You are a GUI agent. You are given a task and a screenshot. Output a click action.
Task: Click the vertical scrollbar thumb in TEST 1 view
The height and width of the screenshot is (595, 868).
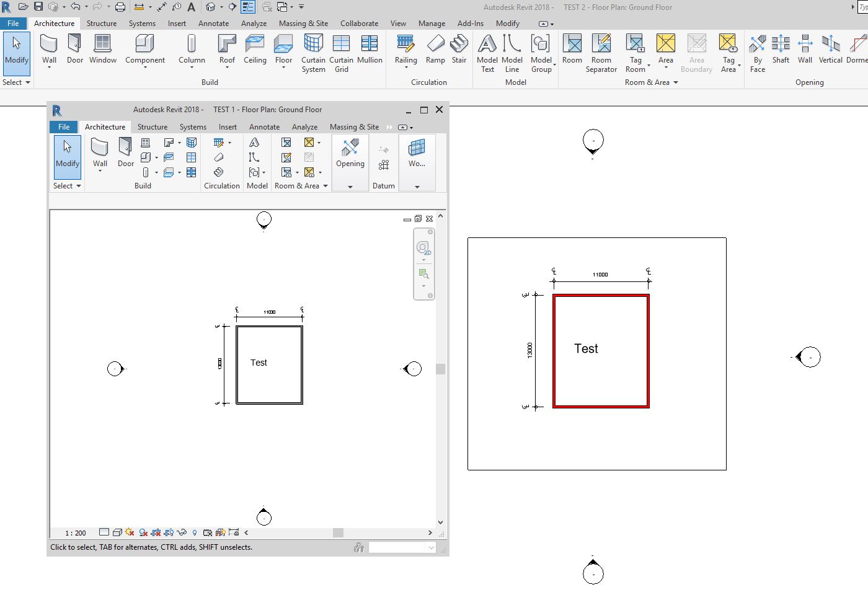tap(441, 369)
